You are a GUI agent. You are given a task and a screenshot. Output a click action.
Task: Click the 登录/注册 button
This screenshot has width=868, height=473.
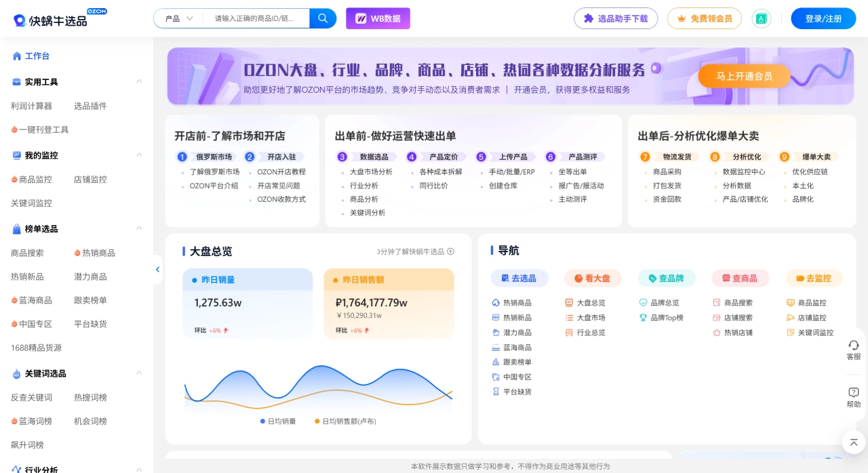click(823, 18)
